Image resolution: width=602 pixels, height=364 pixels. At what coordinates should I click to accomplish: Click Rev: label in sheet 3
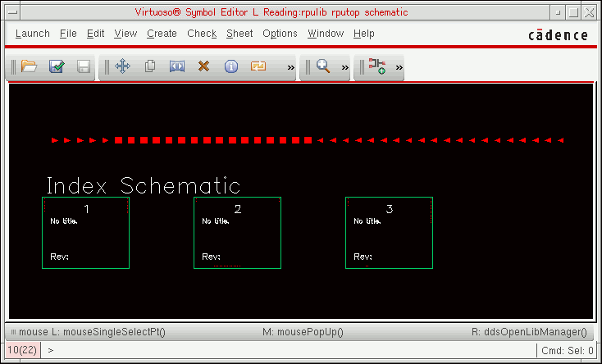(363, 257)
